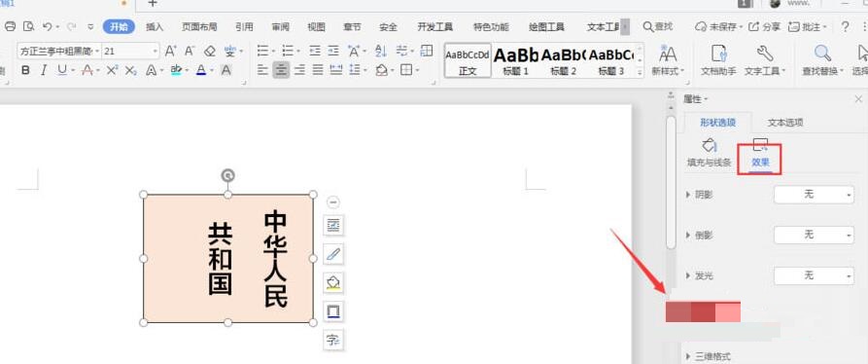
Task: Apply numbered list formatting
Action: click(x=288, y=52)
